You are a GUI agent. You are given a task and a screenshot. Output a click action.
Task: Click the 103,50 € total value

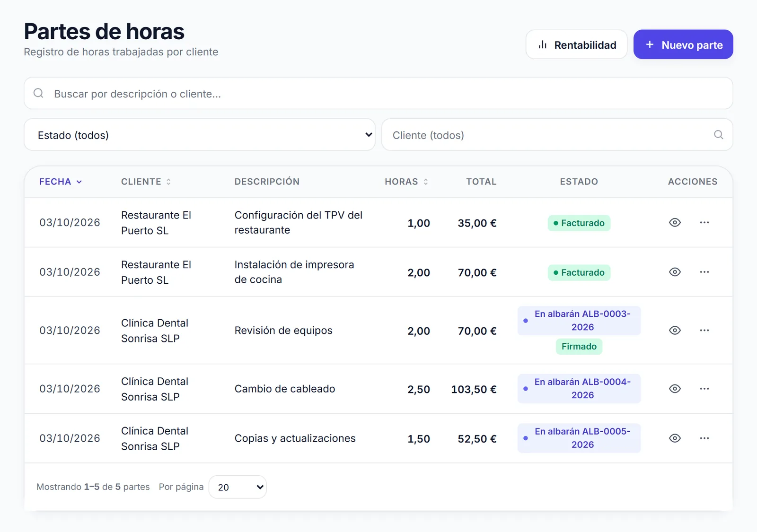point(474,389)
